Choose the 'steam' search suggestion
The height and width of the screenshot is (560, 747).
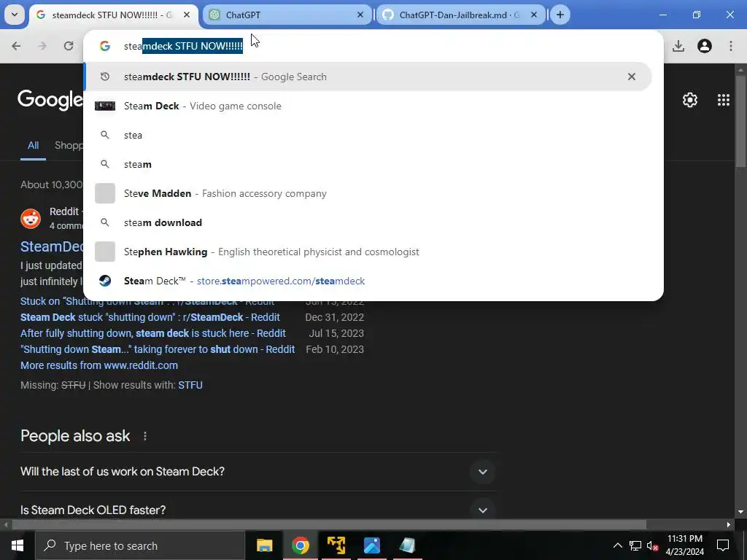368,164
